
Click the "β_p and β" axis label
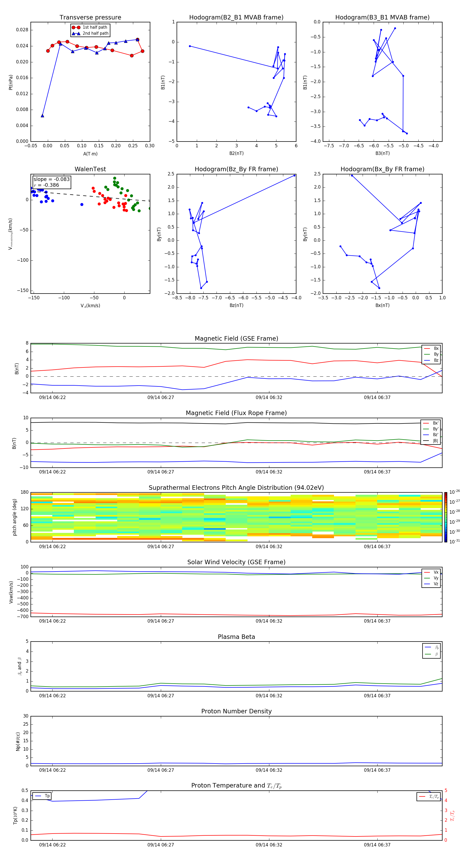tap(20, 666)
